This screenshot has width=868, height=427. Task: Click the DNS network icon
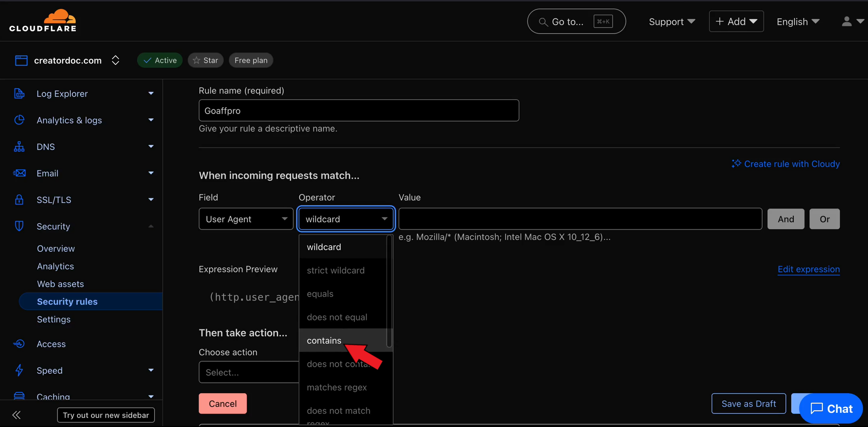(19, 147)
